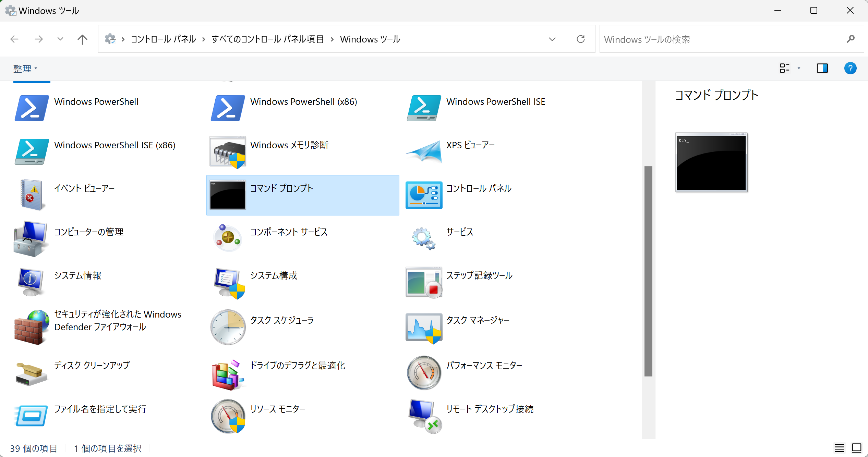
Task: Expand chevron after すべてのコントロール パネル項目 in path
Action: tap(332, 39)
